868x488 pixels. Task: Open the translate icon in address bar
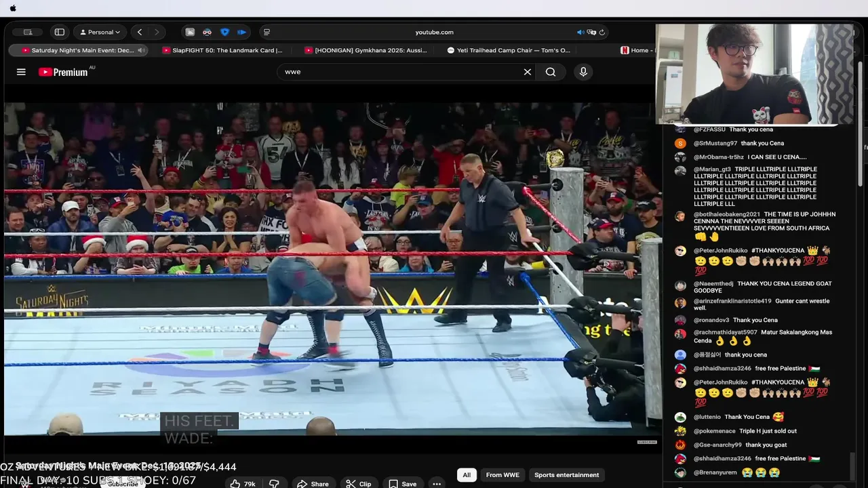point(591,32)
